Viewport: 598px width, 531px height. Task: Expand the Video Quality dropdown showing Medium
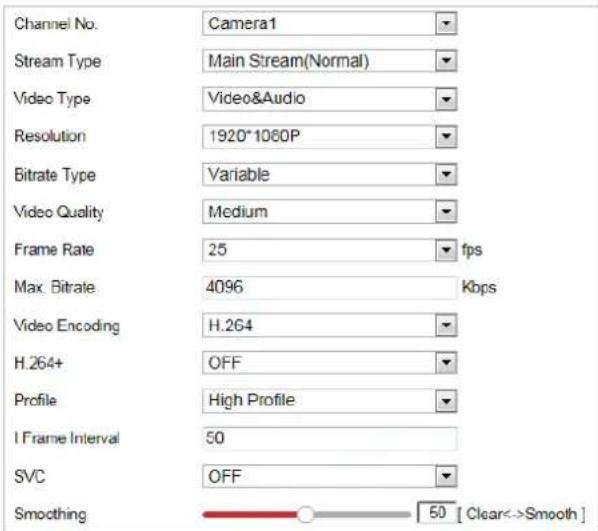(330, 212)
